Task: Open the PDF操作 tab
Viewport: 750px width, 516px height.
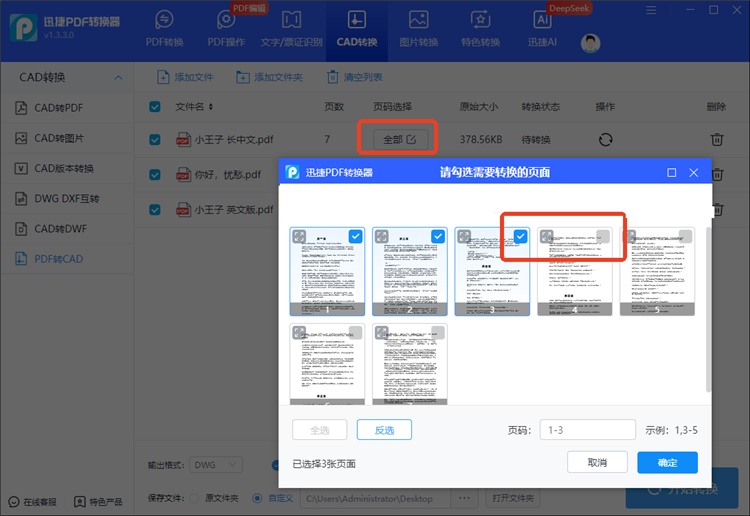Action: [226, 30]
